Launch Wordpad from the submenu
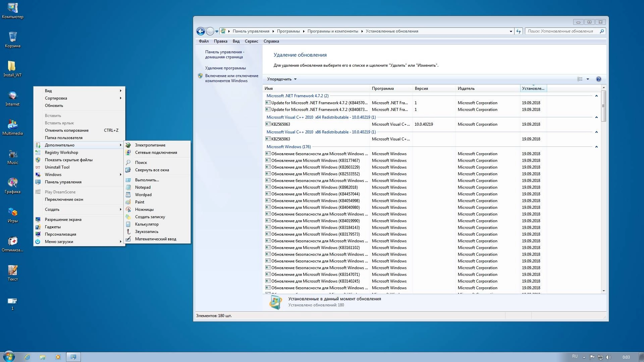644x362 pixels. (x=157, y=195)
